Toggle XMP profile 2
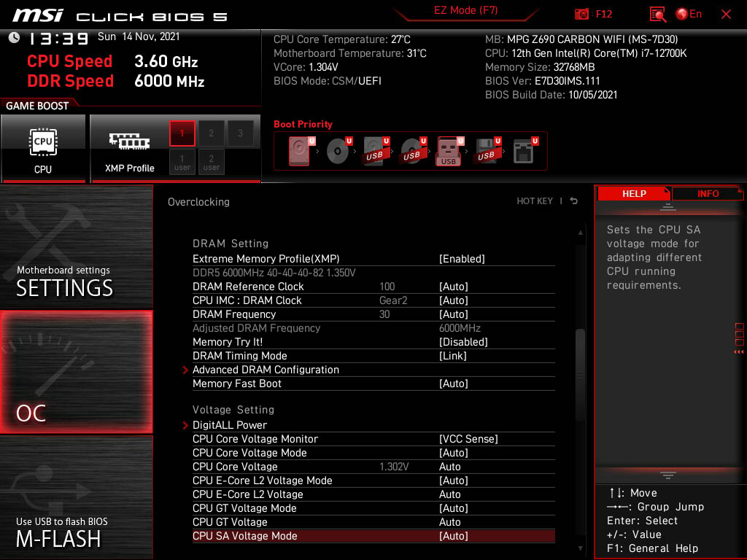Image resolution: width=747 pixels, height=560 pixels. tap(212, 133)
